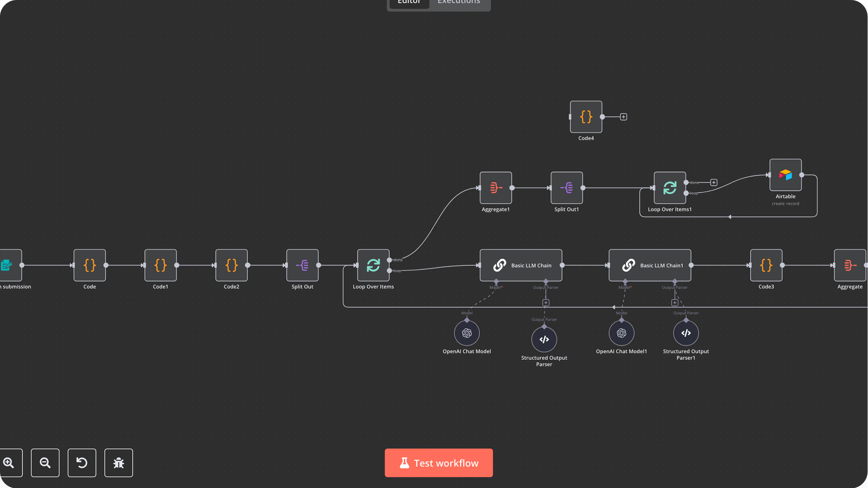Click the zoom in canvas button

9,463
